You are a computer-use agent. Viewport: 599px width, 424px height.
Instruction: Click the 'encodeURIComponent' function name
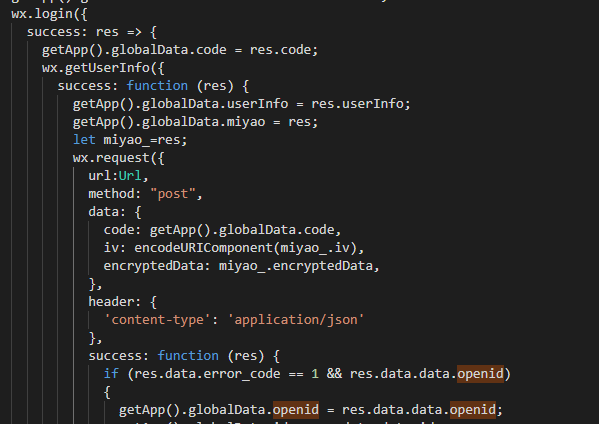pyautogui.click(x=203, y=248)
